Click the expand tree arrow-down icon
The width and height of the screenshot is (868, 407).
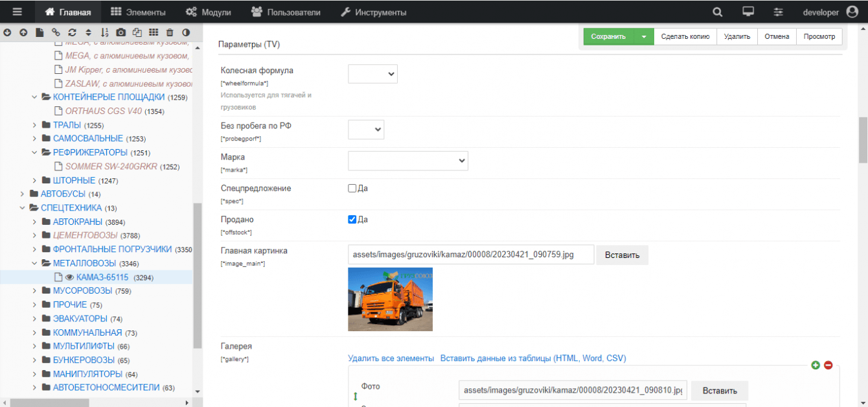(7, 32)
